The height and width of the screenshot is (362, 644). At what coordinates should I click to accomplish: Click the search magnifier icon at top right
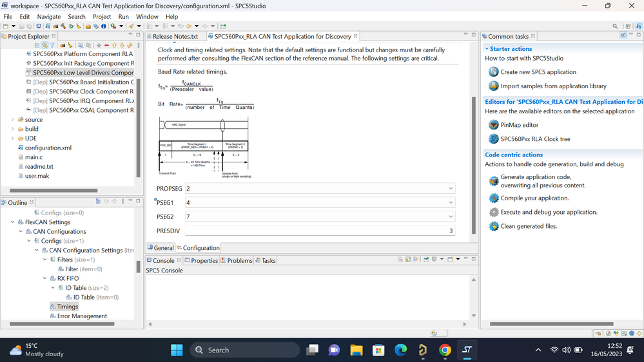tap(615, 26)
